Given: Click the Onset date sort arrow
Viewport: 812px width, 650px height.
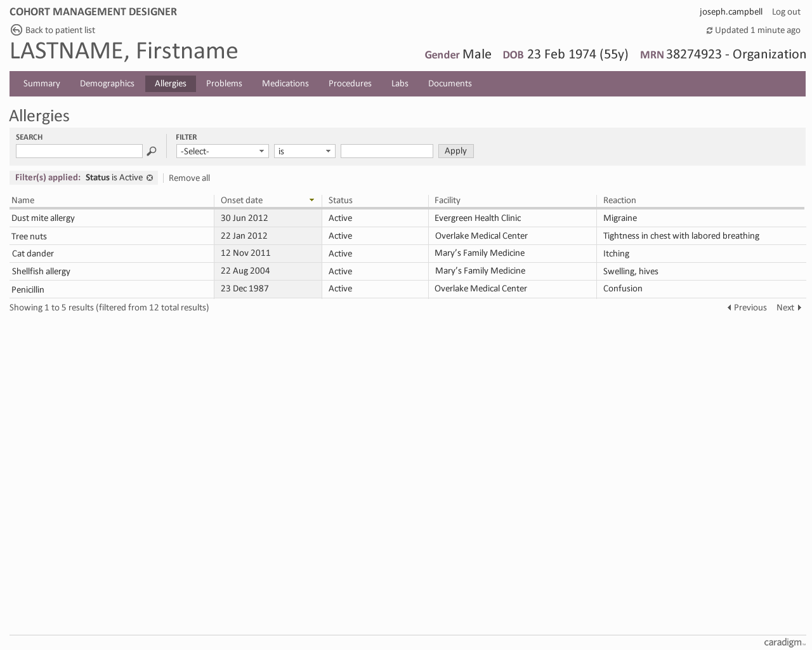Looking at the screenshot, I should point(311,200).
